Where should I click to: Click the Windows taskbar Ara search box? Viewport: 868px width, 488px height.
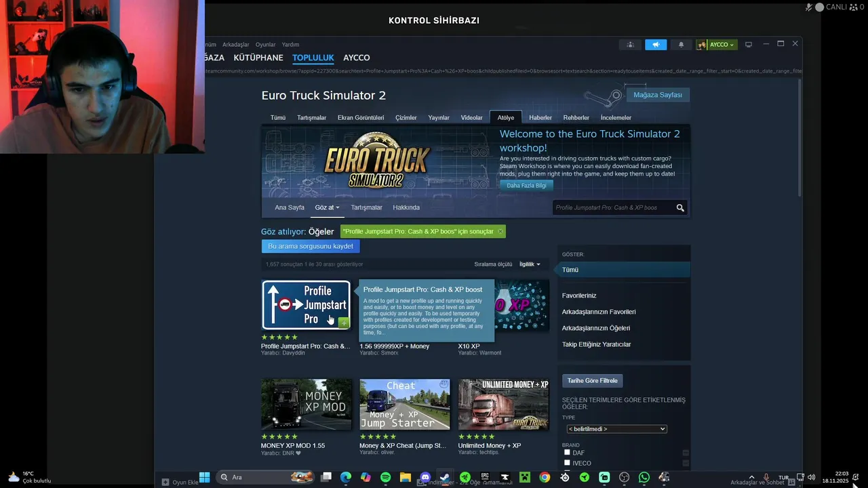tap(264, 477)
